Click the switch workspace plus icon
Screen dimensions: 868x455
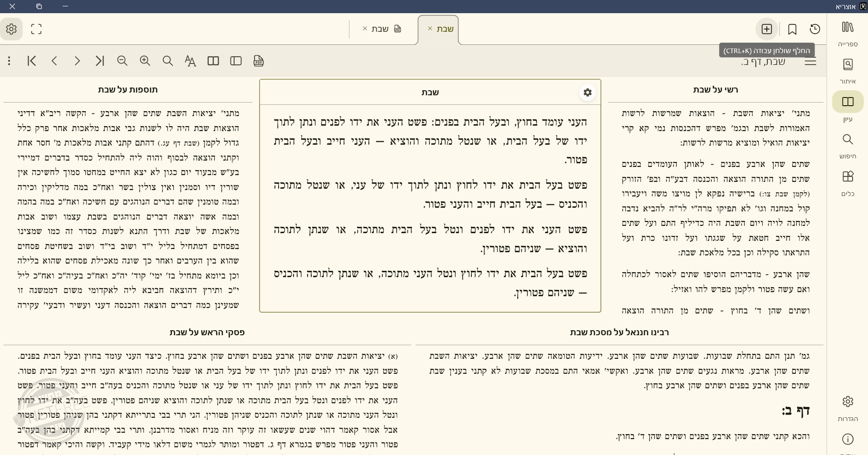[767, 29]
